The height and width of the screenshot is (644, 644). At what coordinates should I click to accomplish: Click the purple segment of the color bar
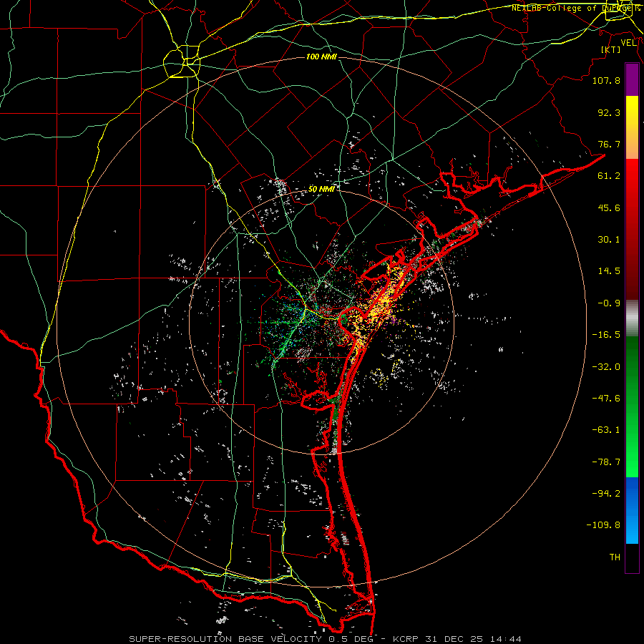click(632, 79)
